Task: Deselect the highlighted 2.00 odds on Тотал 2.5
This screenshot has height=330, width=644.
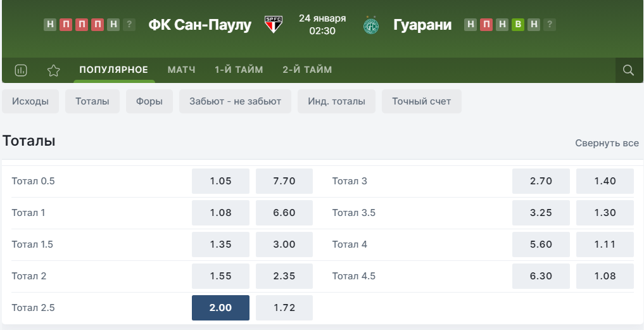Action: point(220,308)
